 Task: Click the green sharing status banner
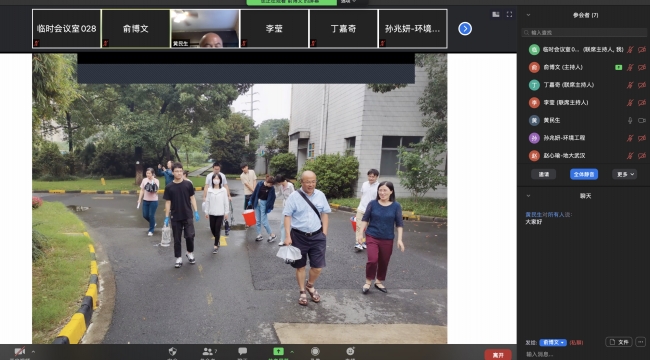coord(292,2)
